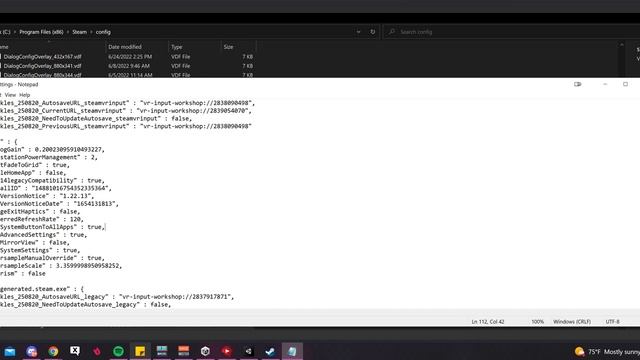Open the Steam app in the taskbar

270,351
